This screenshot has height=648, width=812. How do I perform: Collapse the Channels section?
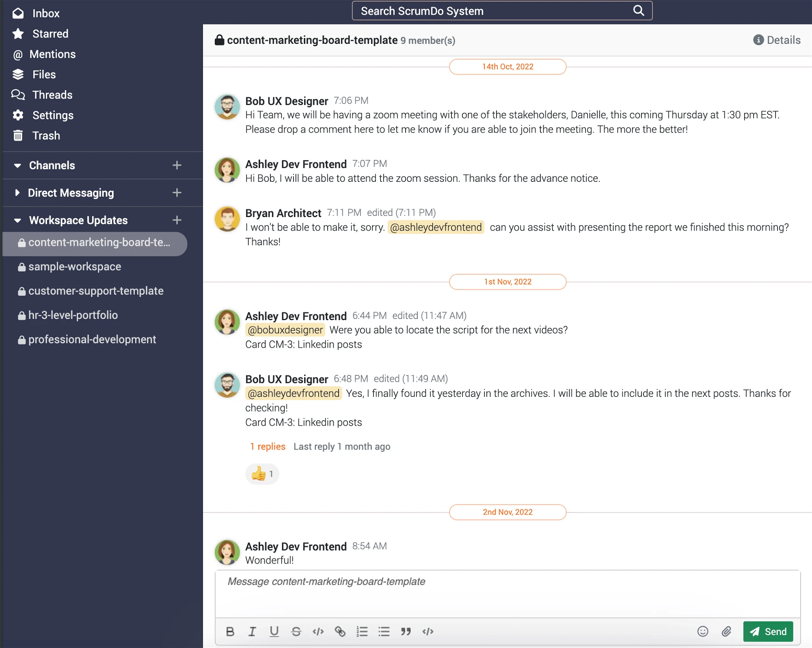pos(17,166)
